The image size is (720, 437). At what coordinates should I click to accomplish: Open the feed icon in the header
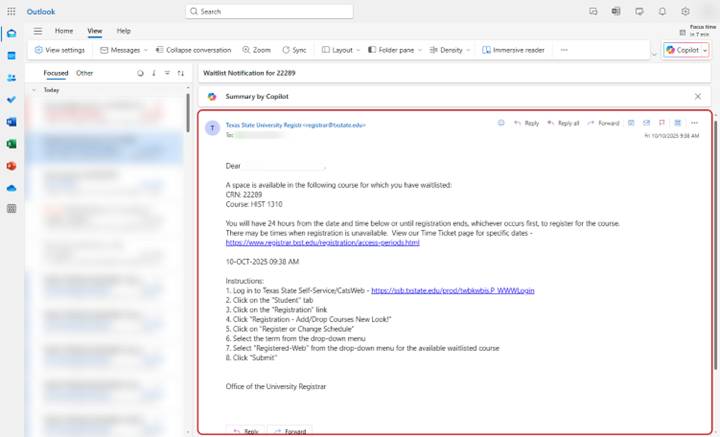pos(639,11)
